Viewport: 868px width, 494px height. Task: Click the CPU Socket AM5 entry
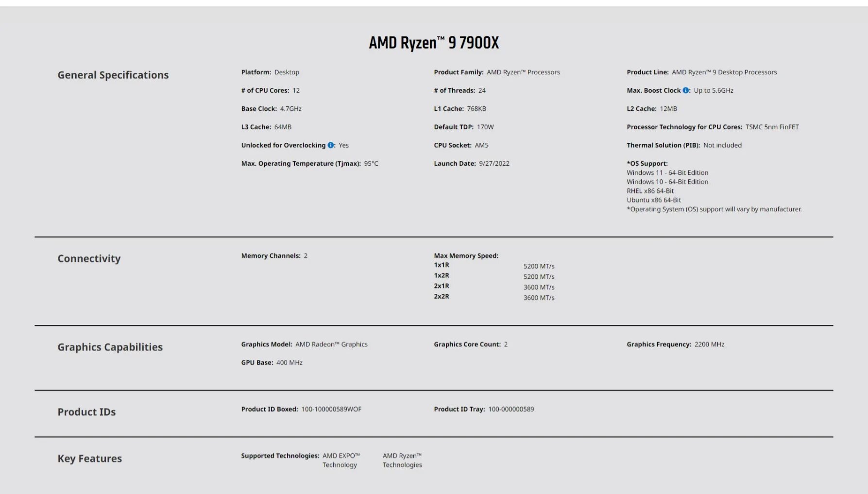461,145
